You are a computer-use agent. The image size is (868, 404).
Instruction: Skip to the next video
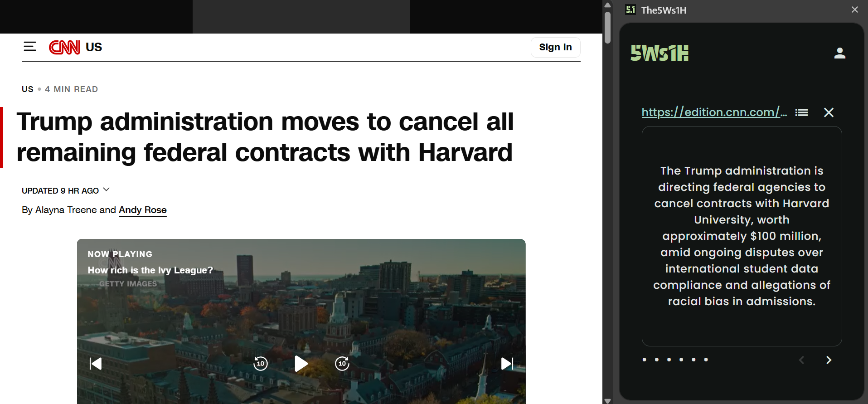[x=507, y=364]
